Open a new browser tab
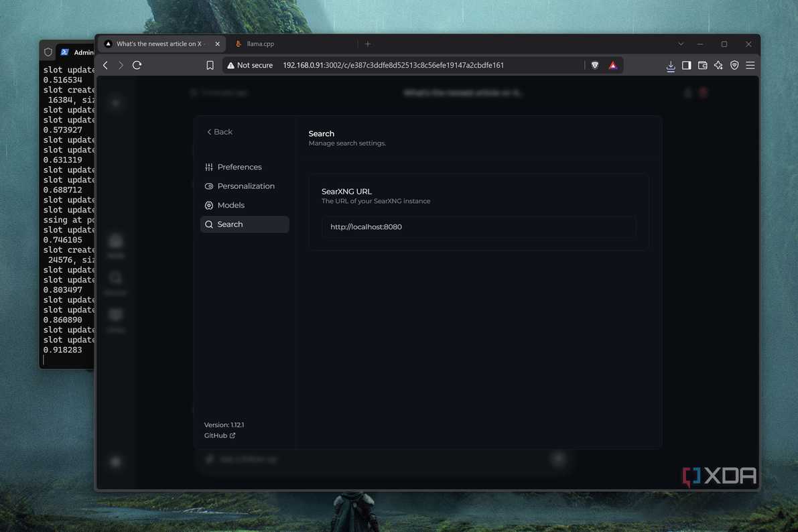Image resolution: width=798 pixels, height=532 pixels. [x=367, y=44]
